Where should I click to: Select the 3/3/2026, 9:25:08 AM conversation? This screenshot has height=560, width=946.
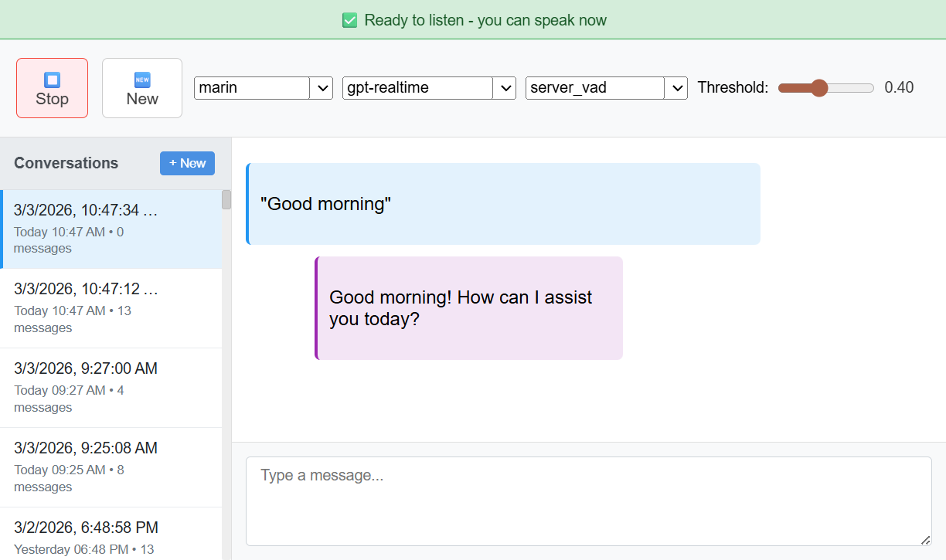click(111, 467)
